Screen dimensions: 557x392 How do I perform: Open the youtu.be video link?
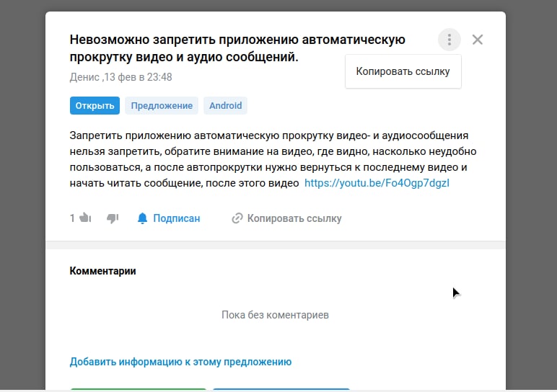coord(377,183)
